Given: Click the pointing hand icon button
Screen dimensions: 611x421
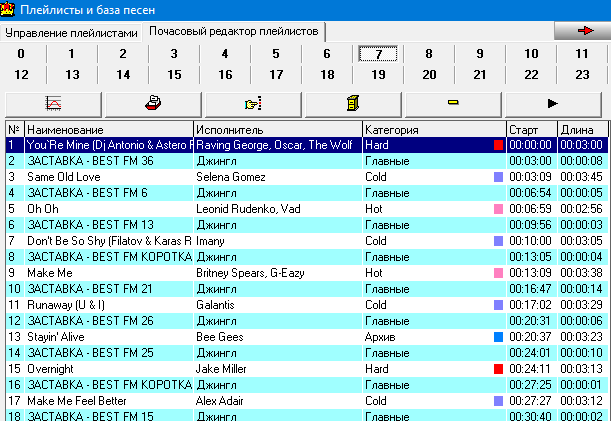Looking at the screenshot, I should coord(253,104).
